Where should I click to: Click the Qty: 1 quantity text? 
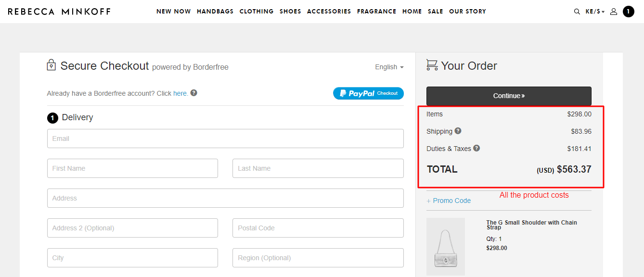[494, 239]
